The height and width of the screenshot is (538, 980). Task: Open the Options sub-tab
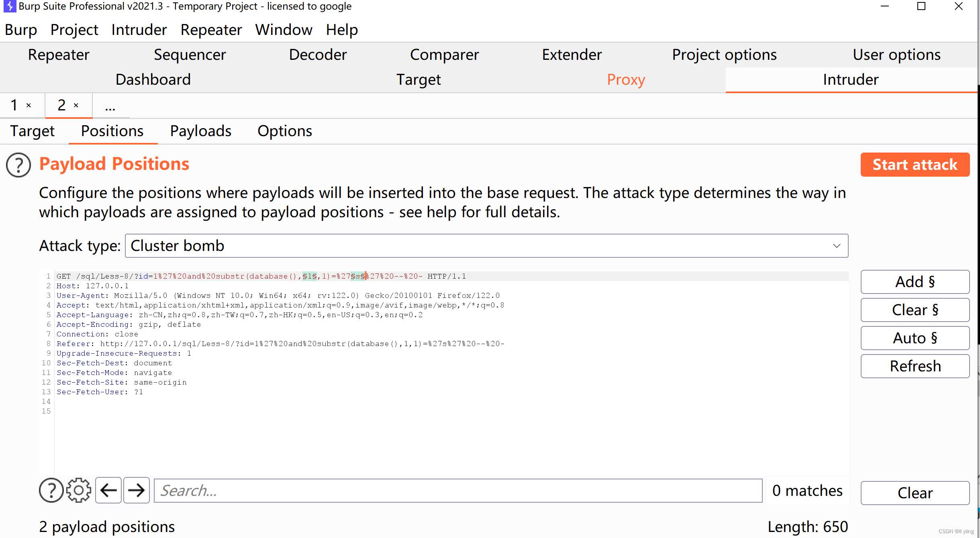(x=284, y=131)
